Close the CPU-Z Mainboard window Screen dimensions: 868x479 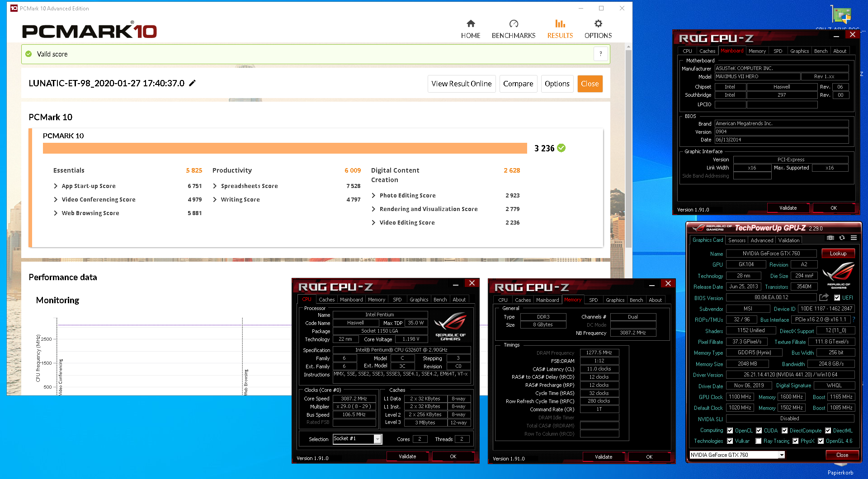pyautogui.click(x=852, y=34)
